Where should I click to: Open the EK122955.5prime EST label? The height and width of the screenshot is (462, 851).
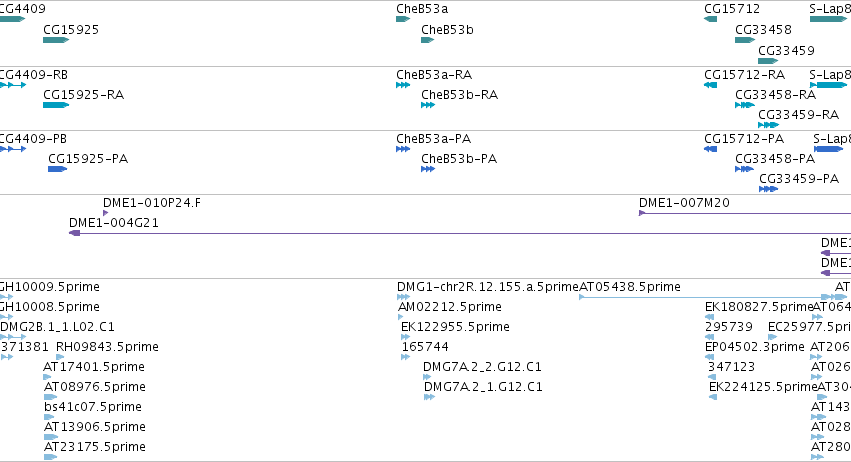(455, 326)
